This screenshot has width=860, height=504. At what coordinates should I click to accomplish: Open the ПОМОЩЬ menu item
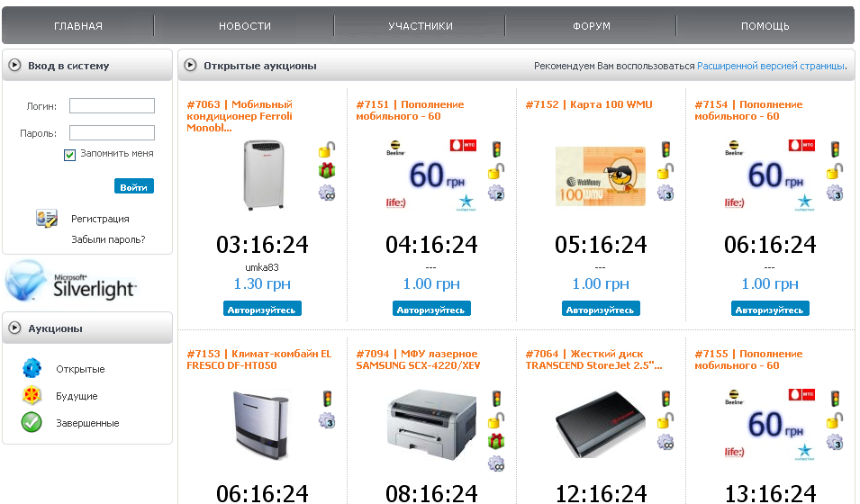pyautogui.click(x=765, y=26)
